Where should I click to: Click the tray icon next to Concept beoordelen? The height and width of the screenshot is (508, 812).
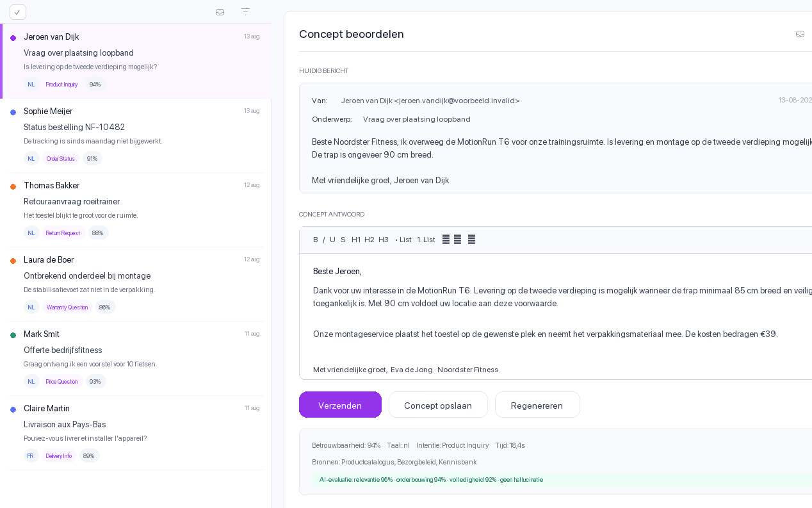tap(800, 34)
